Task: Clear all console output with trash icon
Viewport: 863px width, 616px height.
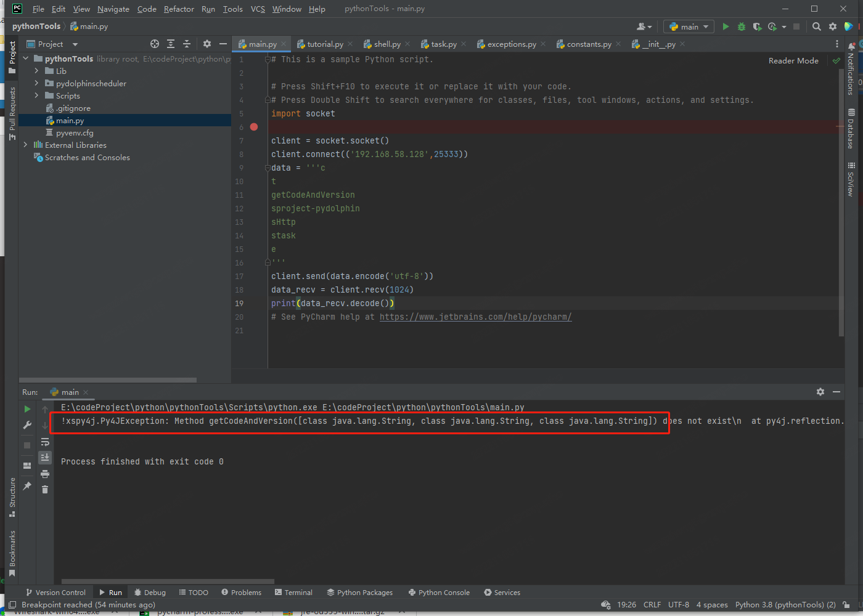Action: pyautogui.click(x=45, y=489)
